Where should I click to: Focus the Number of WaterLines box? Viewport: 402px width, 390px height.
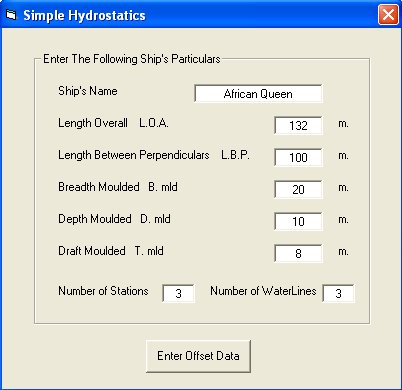click(338, 293)
